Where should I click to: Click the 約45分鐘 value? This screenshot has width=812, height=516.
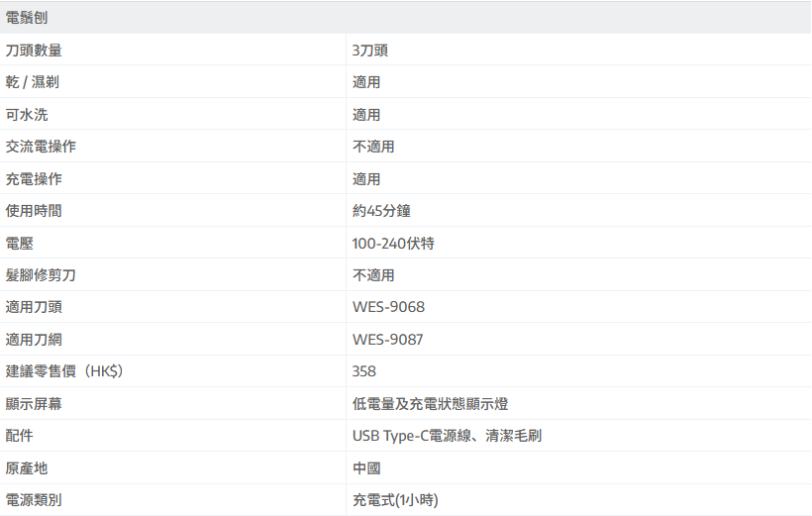tap(381, 211)
